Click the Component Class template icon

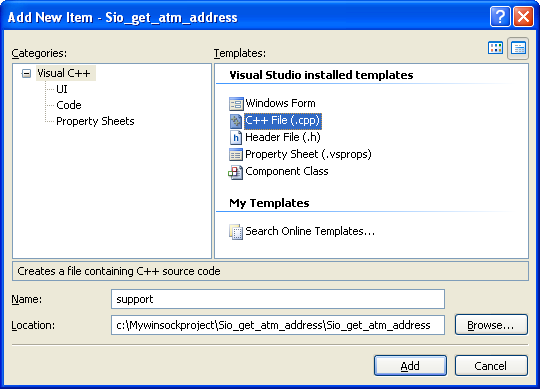236,172
